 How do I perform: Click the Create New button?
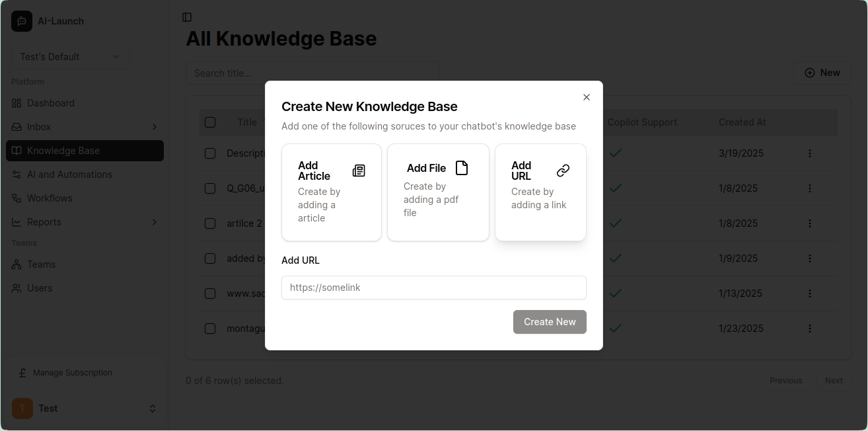(x=550, y=322)
